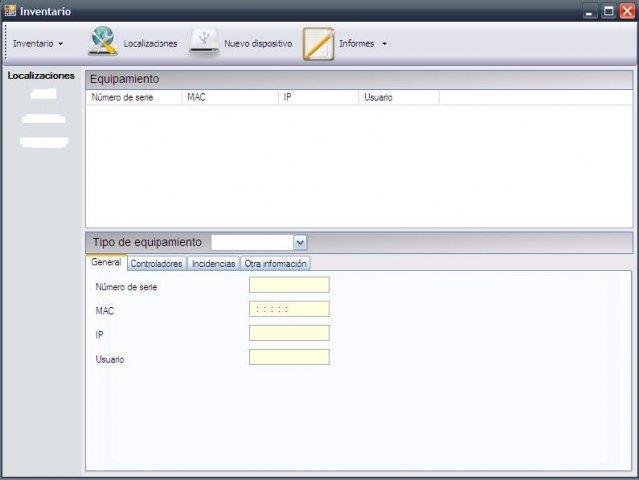The height and width of the screenshot is (480, 639).
Task: Switch to the Controladores tab
Action: pos(156,264)
